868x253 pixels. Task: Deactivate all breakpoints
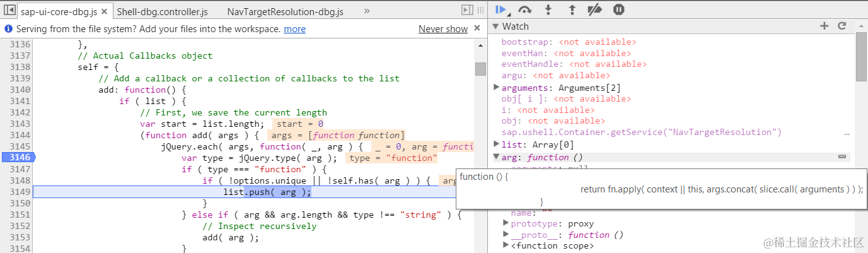point(595,9)
